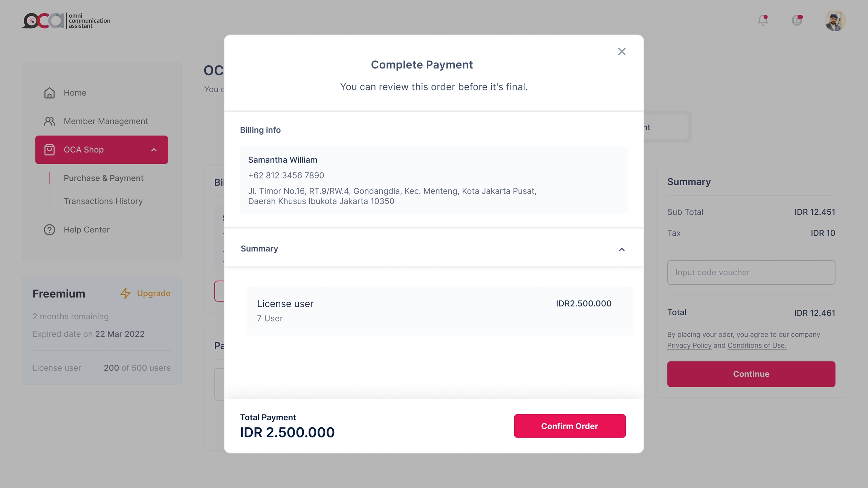Click the Home house icon
Image resolution: width=868 pixels, height=488 pixels.
tap(49, 93)
